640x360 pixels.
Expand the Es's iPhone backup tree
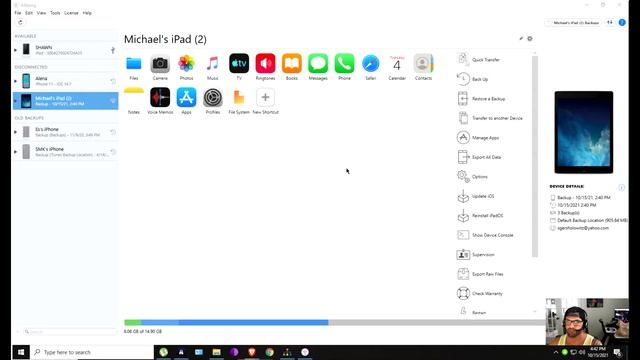coord(16,132)
